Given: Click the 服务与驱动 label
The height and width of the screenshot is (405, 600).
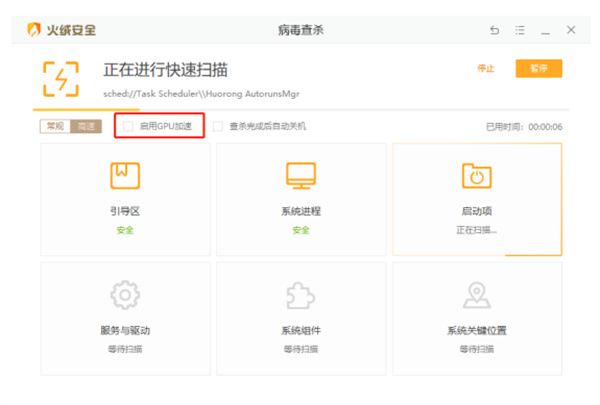Looking at the screenshot, I should 125,330.
